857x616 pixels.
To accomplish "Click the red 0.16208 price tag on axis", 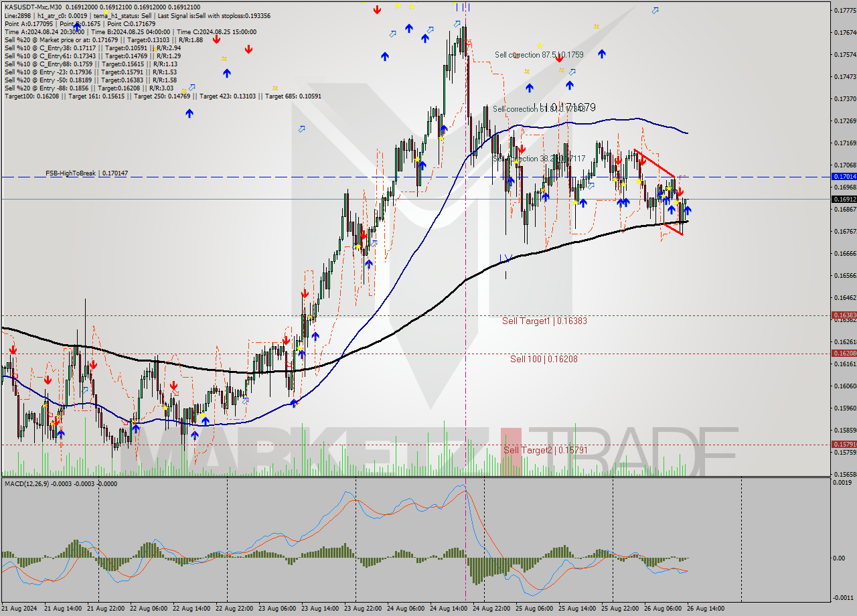I will tap(844, 353).
